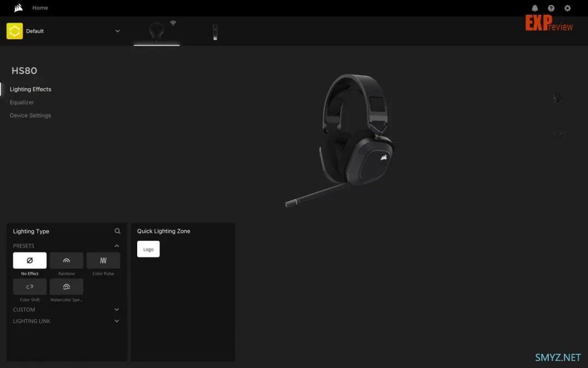Expand the LIGHTING LINK section

coord(117,321)
